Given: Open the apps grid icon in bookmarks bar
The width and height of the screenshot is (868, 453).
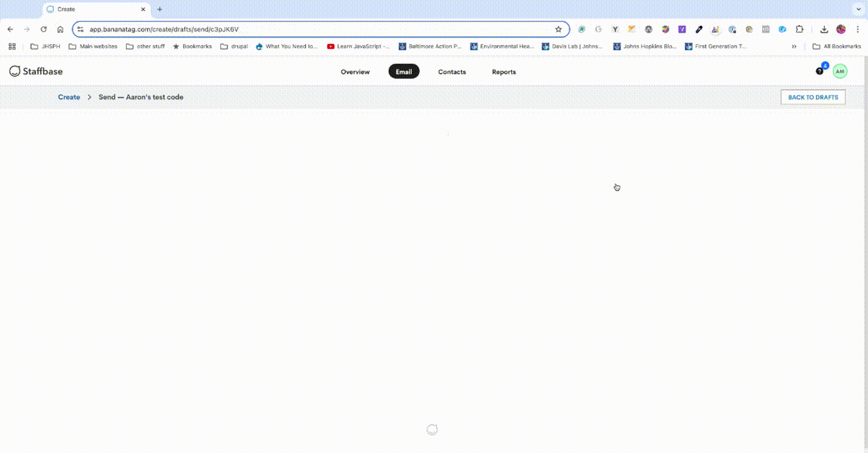Looking at the screenshot, I should click(x=12, y=46).
